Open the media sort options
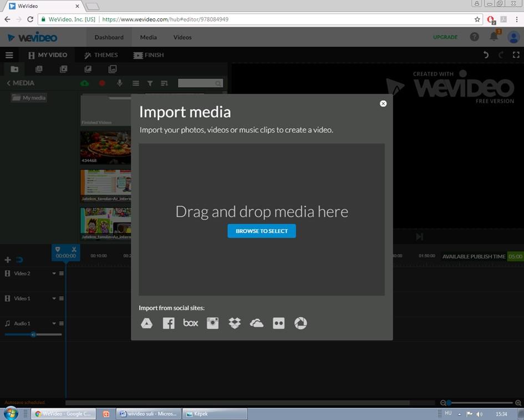The image size is (524, 420). [164, 83]
